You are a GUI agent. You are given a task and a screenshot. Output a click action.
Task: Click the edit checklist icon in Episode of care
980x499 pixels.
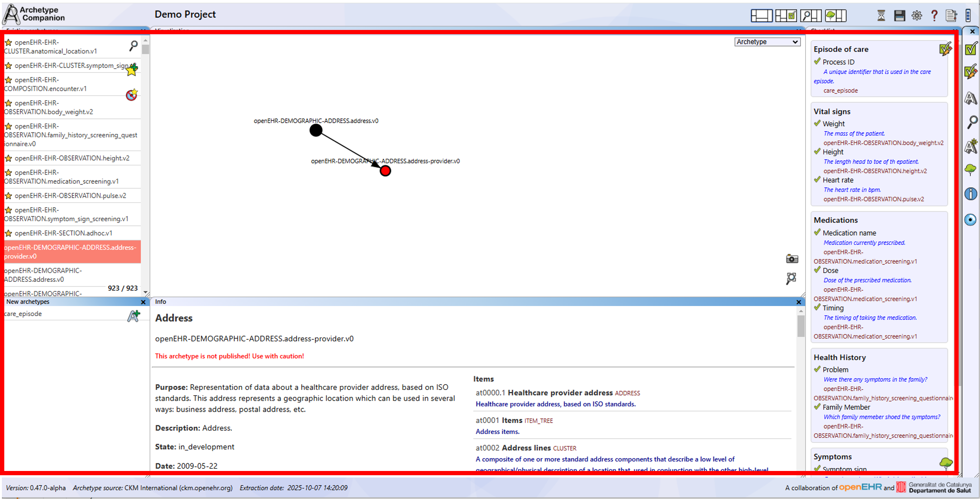pyautogui.click(x=945, y=49)
